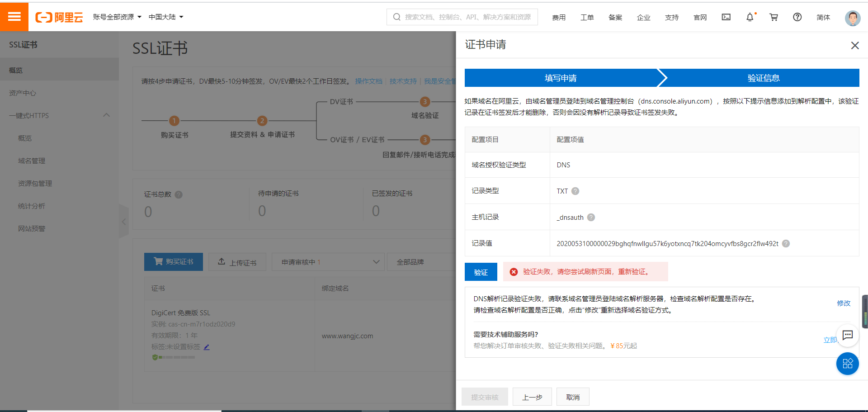Open the user avatar profile

853,18
